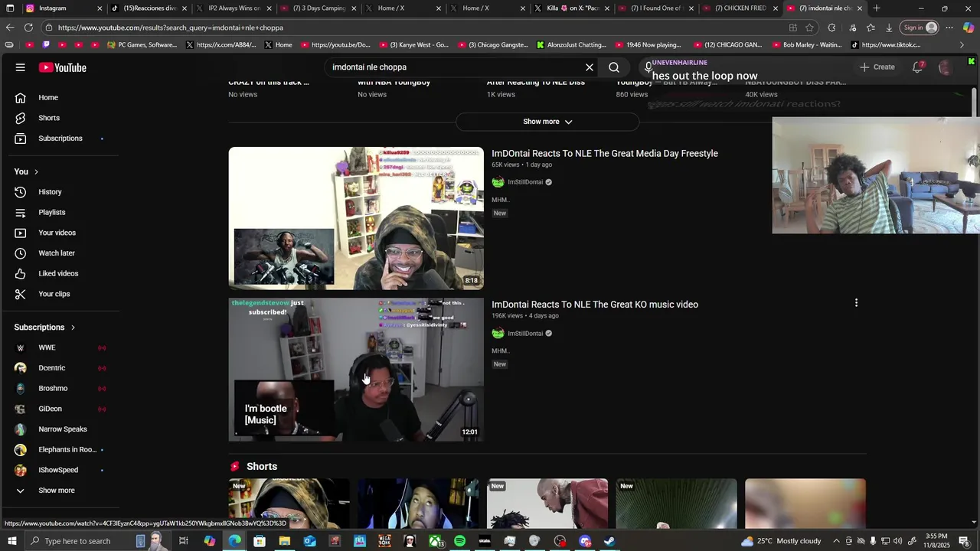
Task: Click the Windows Start button
Action: tap(11, 541)
